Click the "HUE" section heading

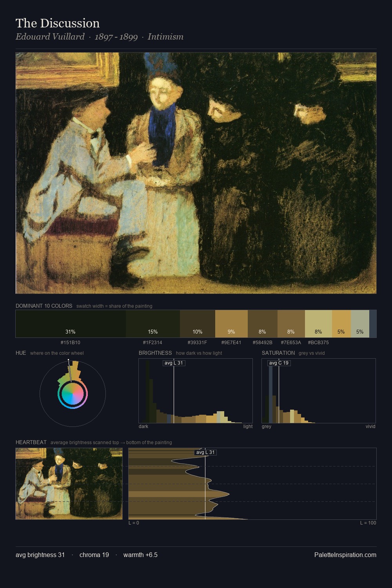21,353
